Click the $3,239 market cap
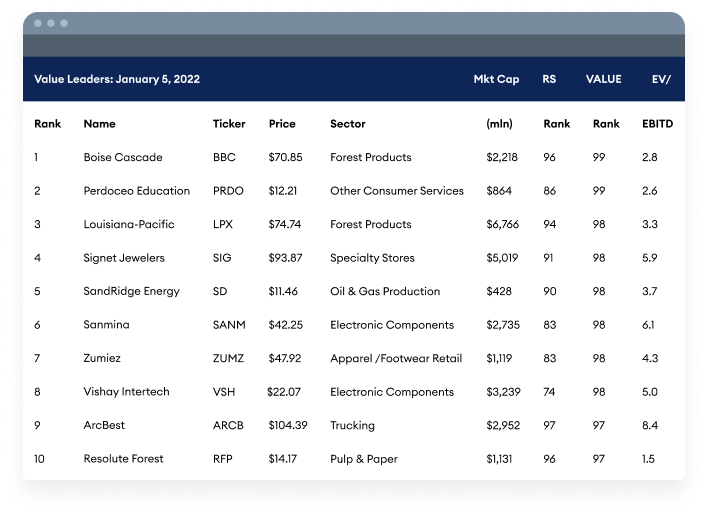Viewport: 708px width, 514px height. (503, 392)
